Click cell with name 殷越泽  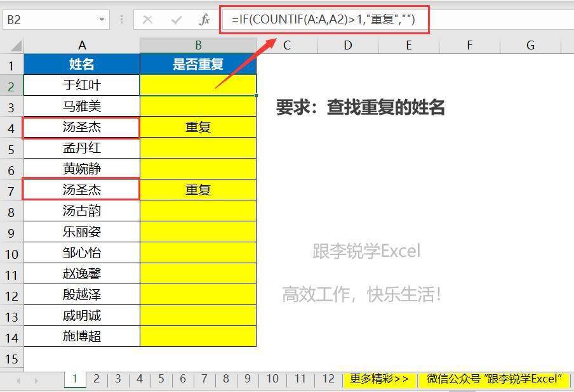click(x=82, y=294)
